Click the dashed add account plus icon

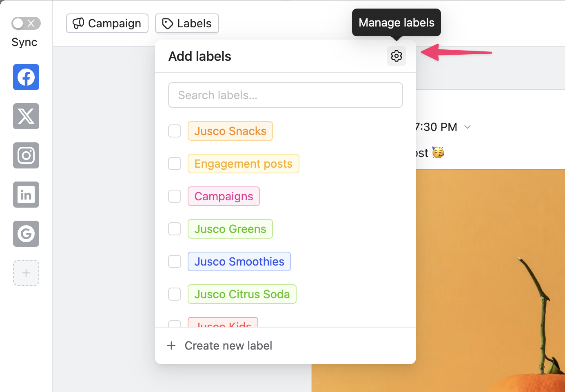(26, 273)
